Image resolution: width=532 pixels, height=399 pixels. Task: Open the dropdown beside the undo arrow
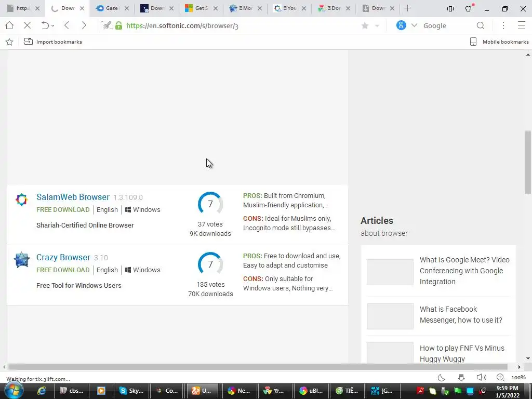coord(53,26)
